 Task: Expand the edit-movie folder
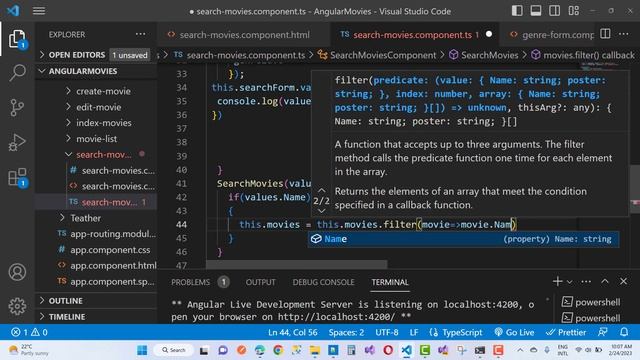pos(98,107)
